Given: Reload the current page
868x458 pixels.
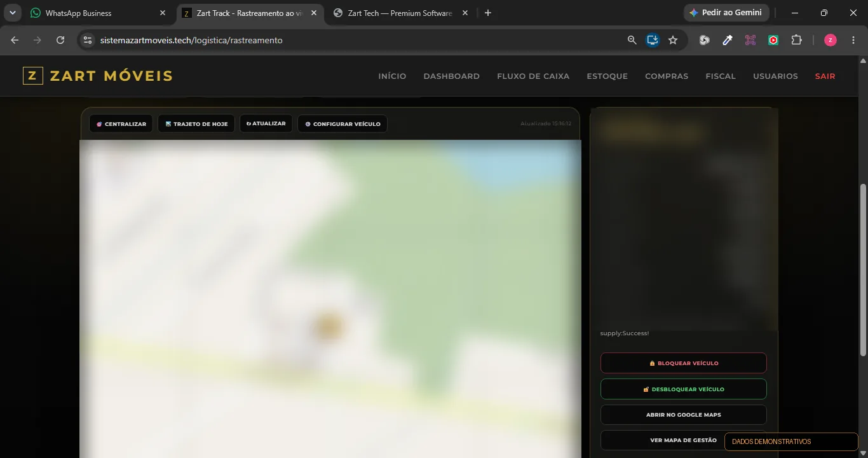Looking at the screenshot, I should point(60,40).
